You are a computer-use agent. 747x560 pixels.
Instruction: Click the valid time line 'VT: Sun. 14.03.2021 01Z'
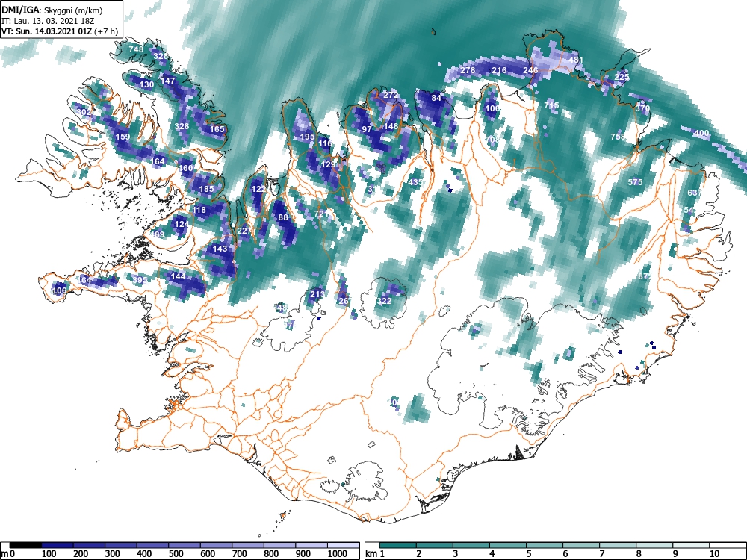tap(47, 31)
